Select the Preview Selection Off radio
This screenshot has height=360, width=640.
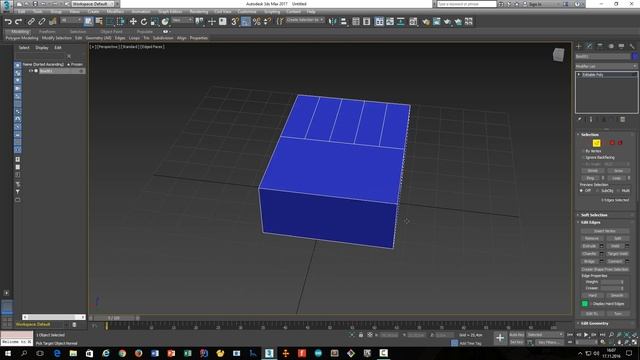581,191
